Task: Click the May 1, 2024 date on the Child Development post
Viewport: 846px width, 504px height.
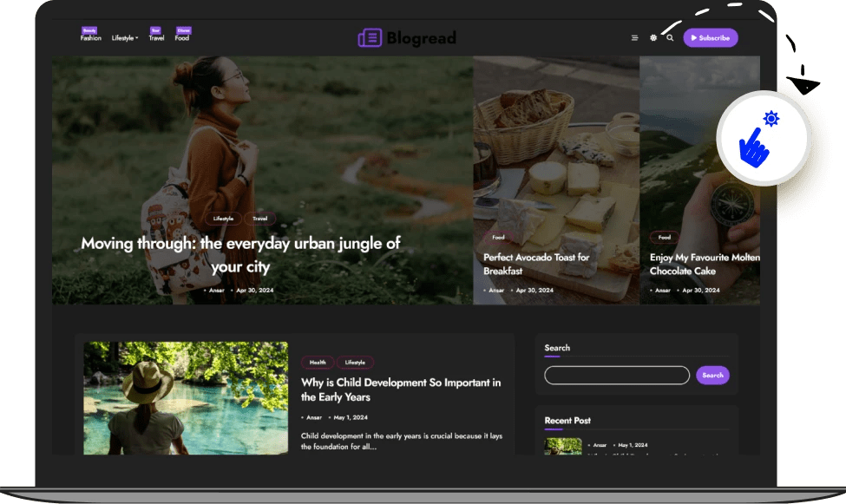Action: tap(351, 417)
